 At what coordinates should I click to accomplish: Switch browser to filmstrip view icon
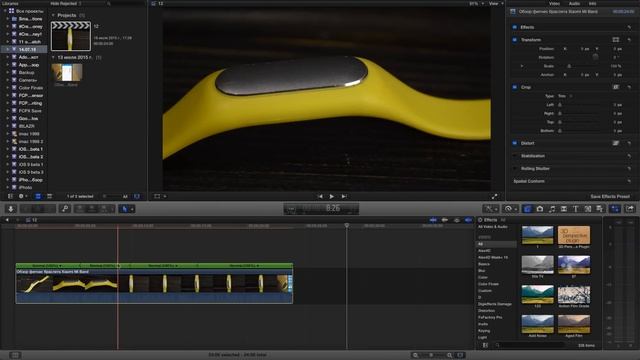point(38,196)
